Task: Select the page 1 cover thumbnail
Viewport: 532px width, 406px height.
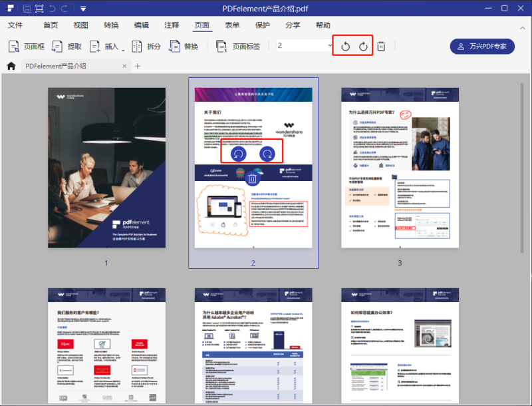Action: point(106,168)
